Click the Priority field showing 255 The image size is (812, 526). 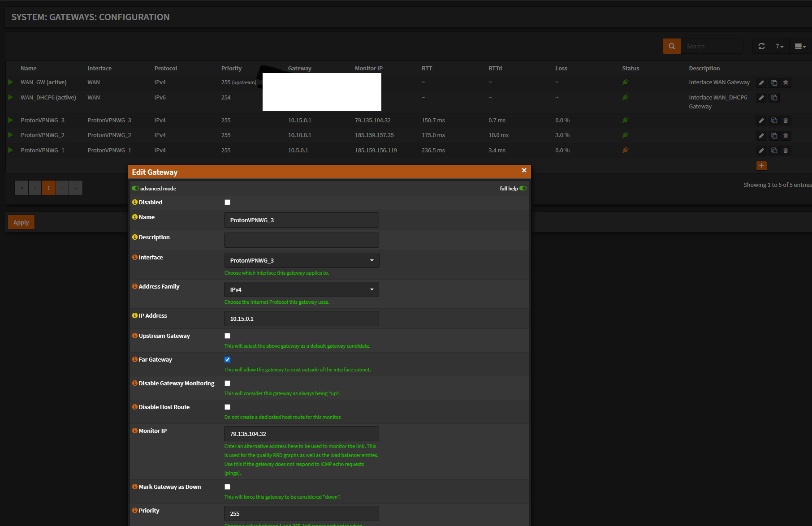302,513
